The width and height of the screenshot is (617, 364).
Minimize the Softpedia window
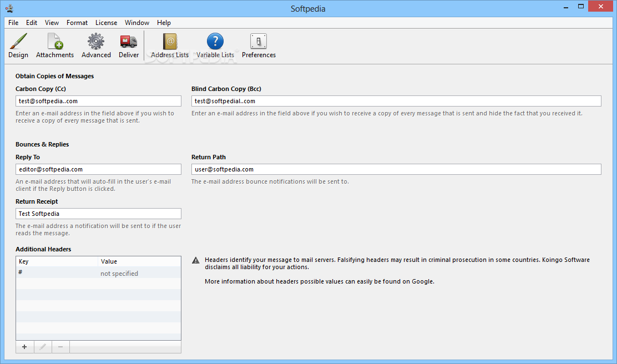pos(566,7)
